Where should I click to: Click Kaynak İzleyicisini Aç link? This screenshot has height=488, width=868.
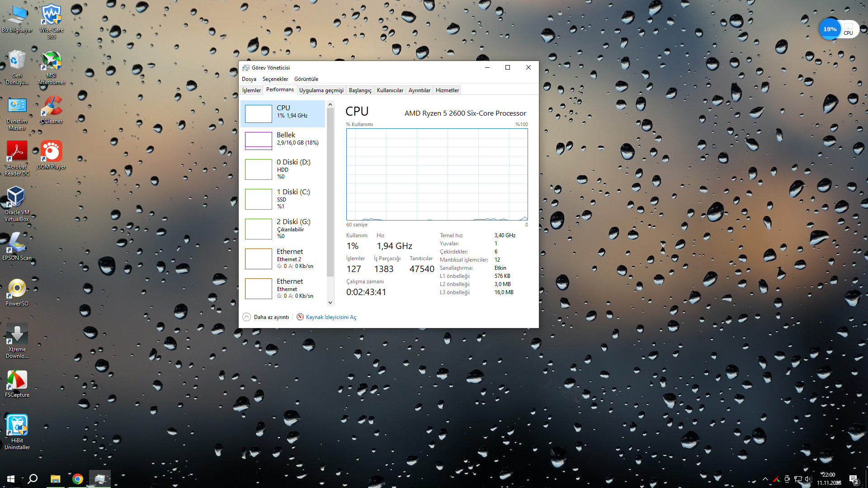pos(330,317)
